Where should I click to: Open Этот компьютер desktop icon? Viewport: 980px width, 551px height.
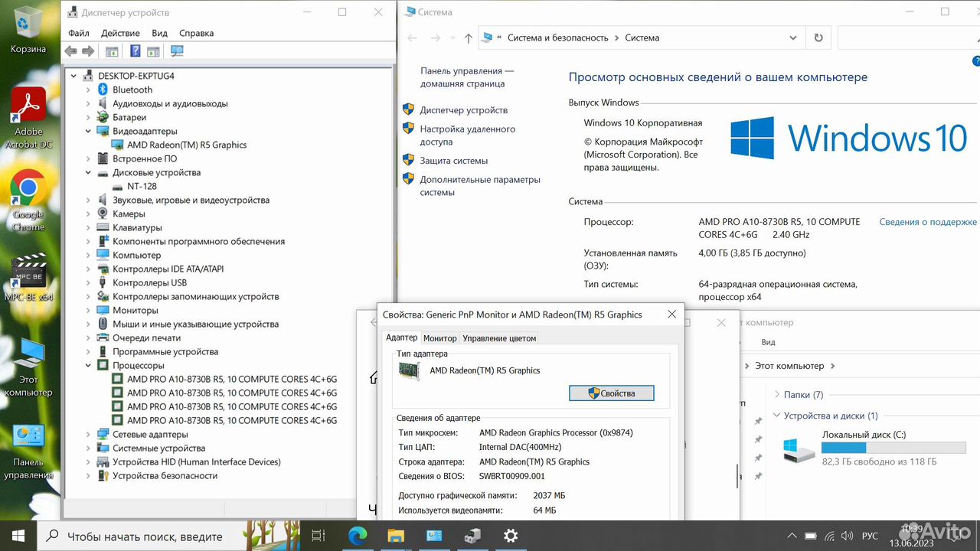coord(28,367)
